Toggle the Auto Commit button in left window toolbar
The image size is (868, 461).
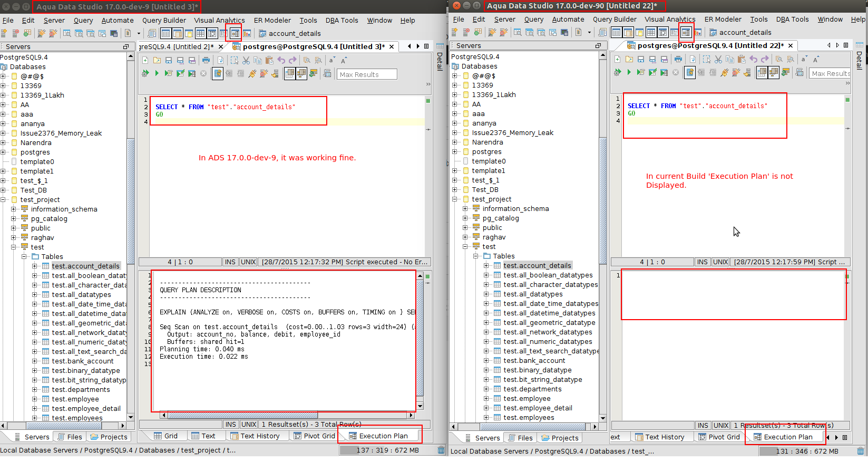point(218,73)
